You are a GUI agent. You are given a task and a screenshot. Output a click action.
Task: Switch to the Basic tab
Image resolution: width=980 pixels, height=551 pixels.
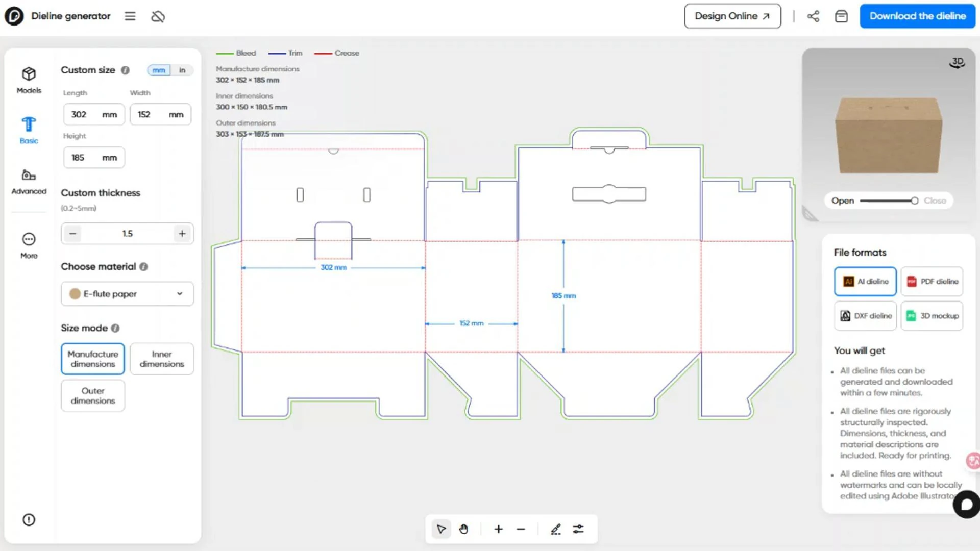click(29, 131)
